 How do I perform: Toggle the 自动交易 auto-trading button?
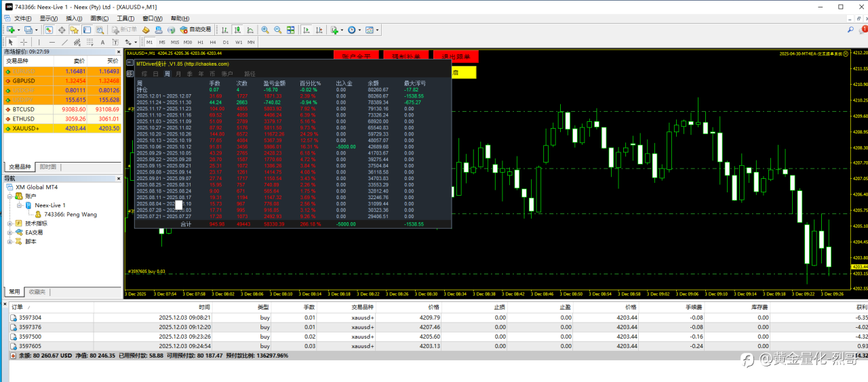[196, 30]
